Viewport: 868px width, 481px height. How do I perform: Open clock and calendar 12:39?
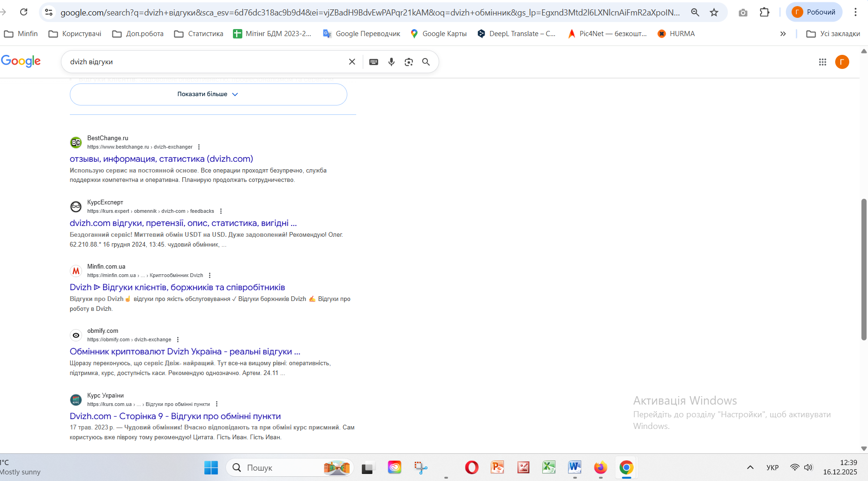click(x=840, y=467)
